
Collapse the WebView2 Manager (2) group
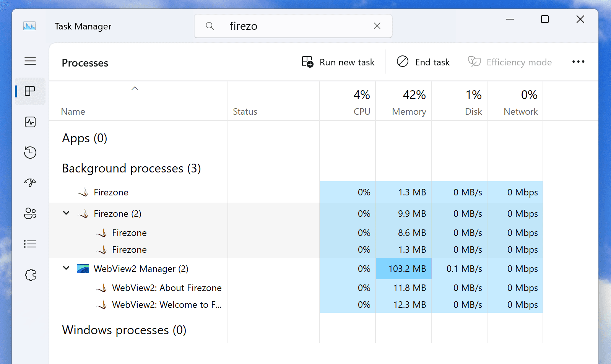coord(66,268)
